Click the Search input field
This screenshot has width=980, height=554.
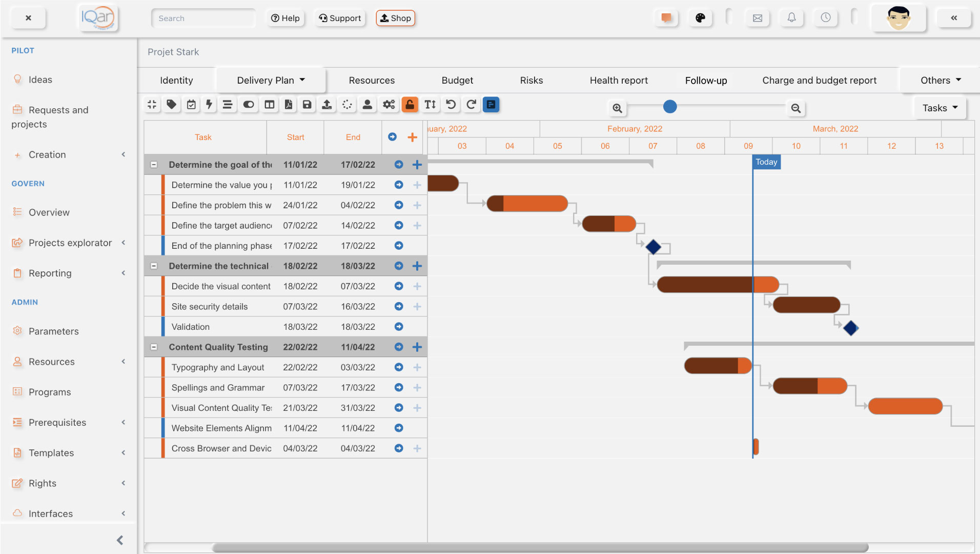point(203,18)
